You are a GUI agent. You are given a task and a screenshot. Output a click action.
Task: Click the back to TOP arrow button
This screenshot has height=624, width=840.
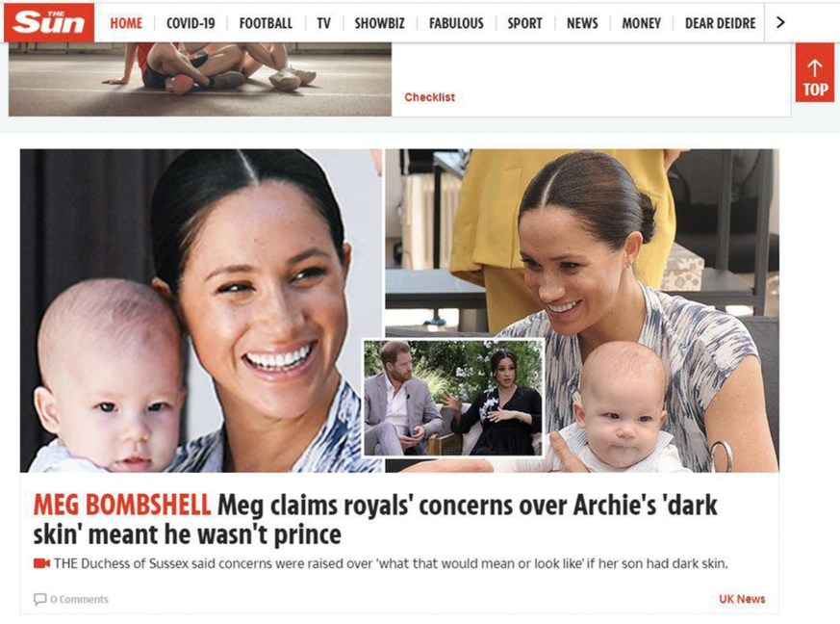point(815,72)
